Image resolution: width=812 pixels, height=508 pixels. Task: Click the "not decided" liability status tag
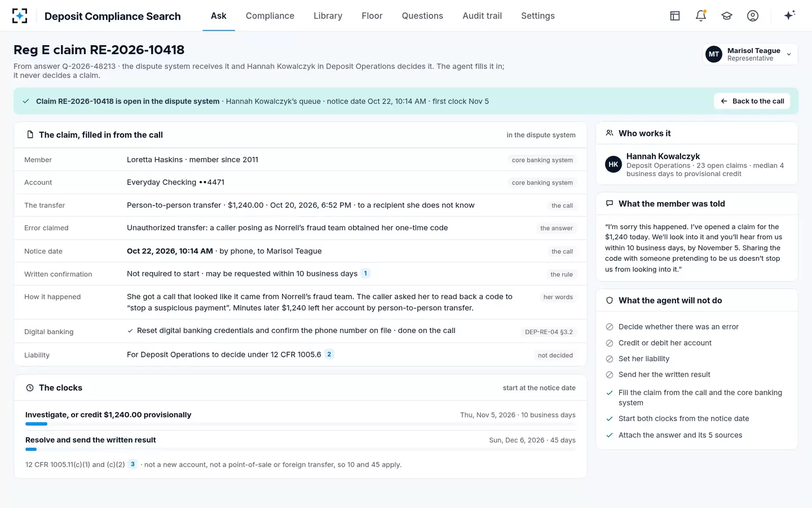pos(555,355)
